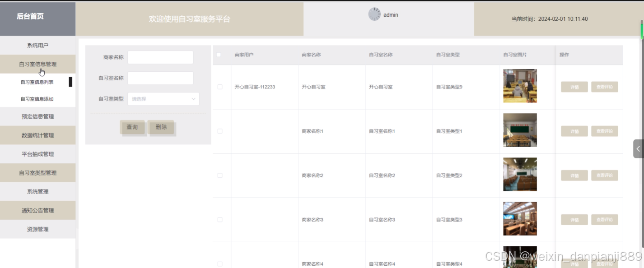Expand the 通知公告管理 menu

click(37, 210)
